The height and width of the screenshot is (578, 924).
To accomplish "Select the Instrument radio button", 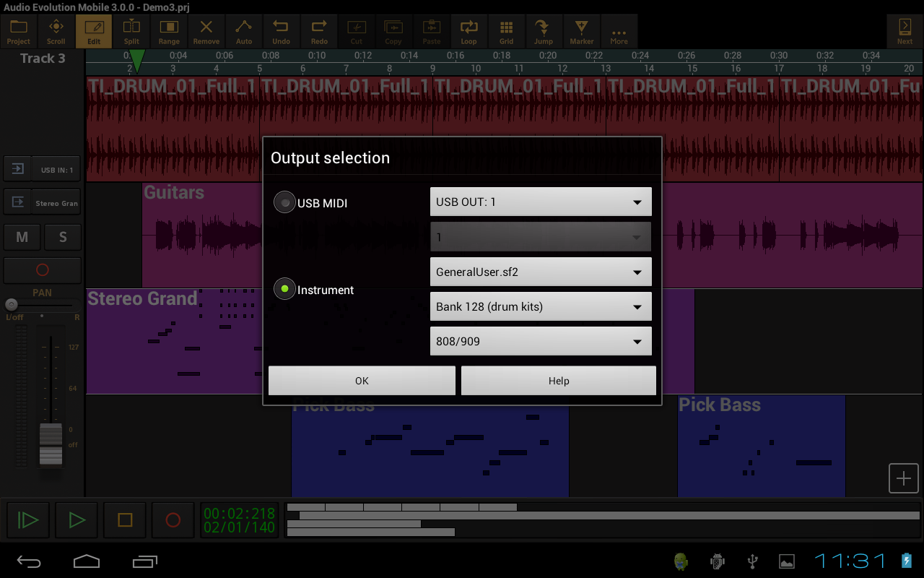I will click(284, 289).
